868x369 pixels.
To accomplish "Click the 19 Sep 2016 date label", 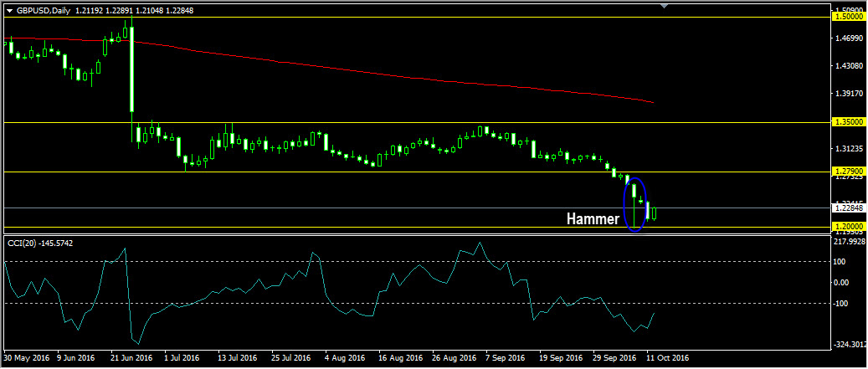I will click(559, 358).
